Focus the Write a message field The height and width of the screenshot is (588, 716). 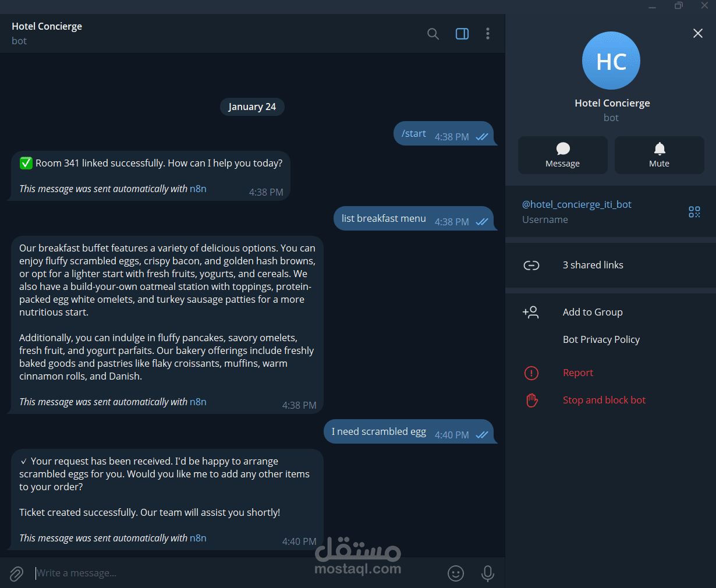pyautogui.click(x=233, y=573)
